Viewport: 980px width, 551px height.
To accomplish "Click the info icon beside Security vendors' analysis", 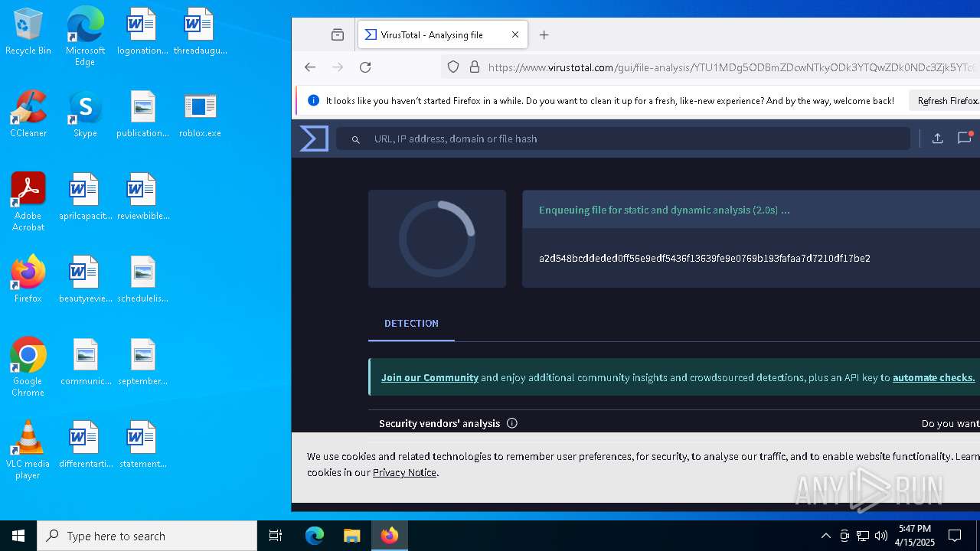I will coord(512,423).
